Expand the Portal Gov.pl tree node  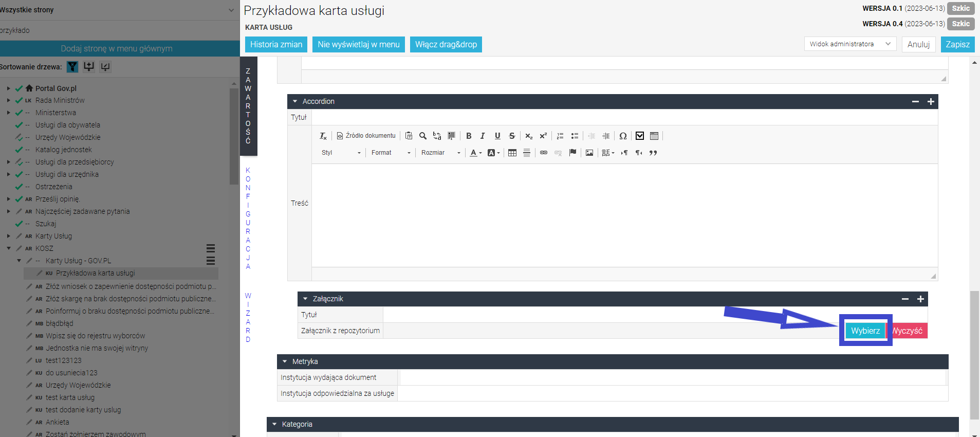(9, 88)
